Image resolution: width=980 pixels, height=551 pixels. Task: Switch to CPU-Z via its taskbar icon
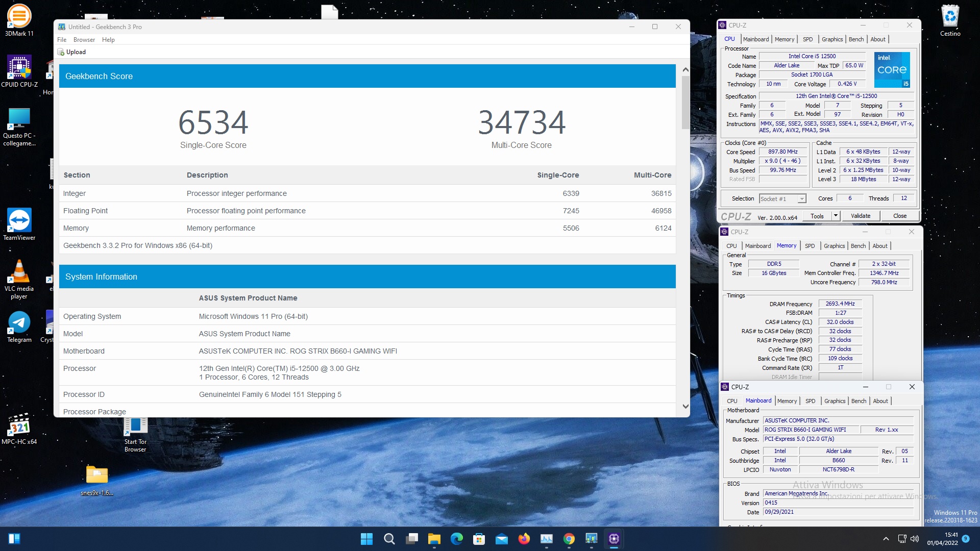614,539
